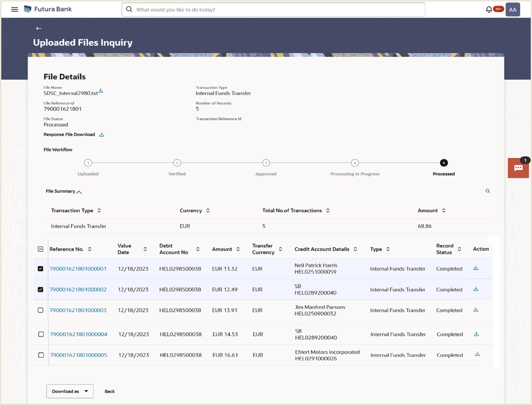Open the hamburger navigation menu

(14, 9)
